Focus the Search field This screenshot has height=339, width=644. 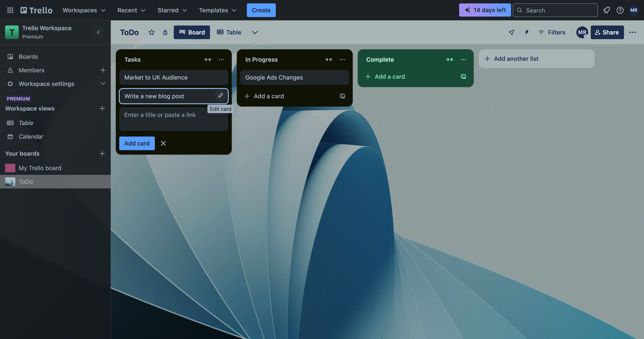click(555, 10)
